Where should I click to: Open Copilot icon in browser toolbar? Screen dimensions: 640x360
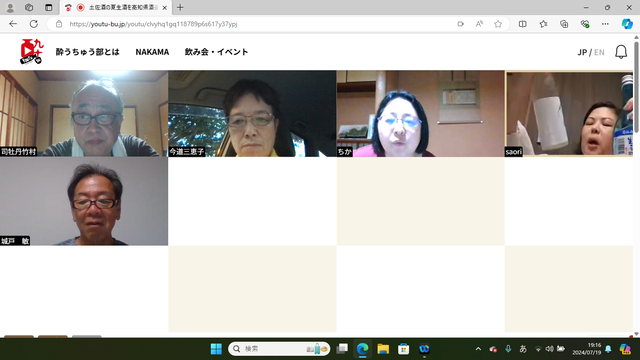tap(627, 24)
